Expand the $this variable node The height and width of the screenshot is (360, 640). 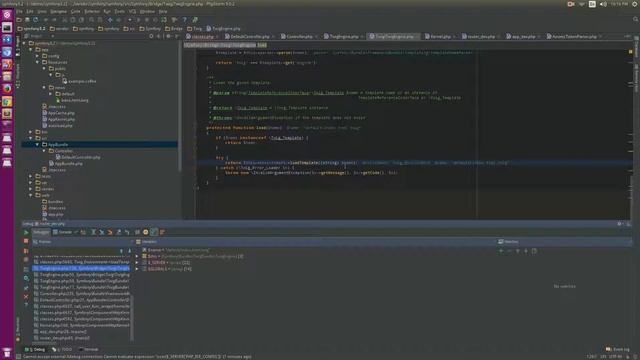pyautogui.click(x=137, y=256)
